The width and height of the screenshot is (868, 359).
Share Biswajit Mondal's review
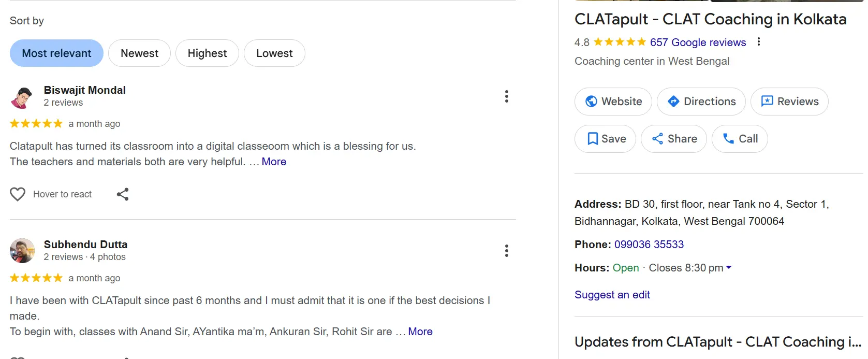[122, 194]
